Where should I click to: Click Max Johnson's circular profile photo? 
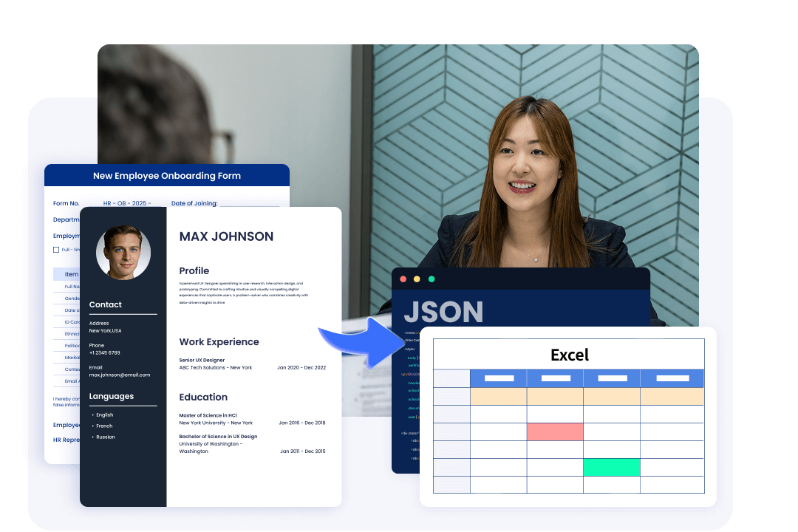pyautogui.click(x=123, y=253)
